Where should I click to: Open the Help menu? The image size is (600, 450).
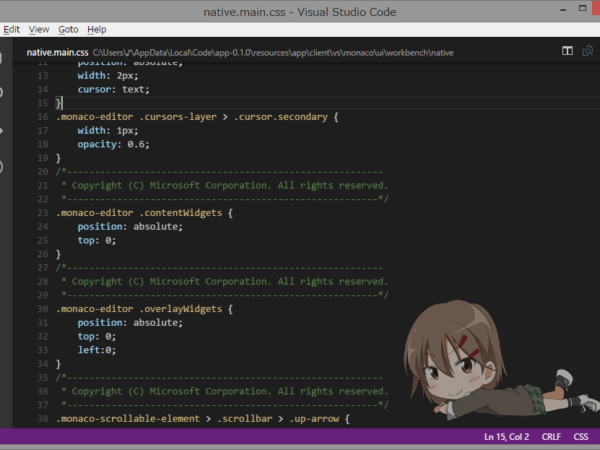[97, 29]
